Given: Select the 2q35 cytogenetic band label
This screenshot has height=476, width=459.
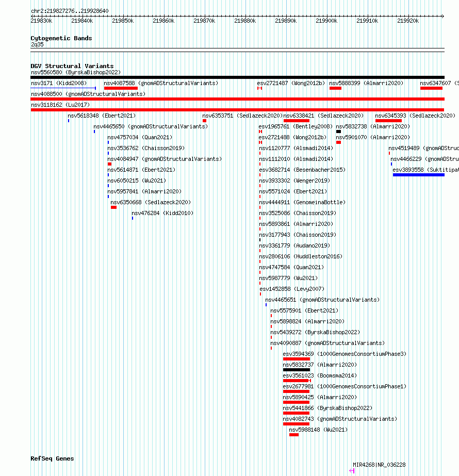Looking at the screenshot, I should pyautogui.click(x=37, y=45).
